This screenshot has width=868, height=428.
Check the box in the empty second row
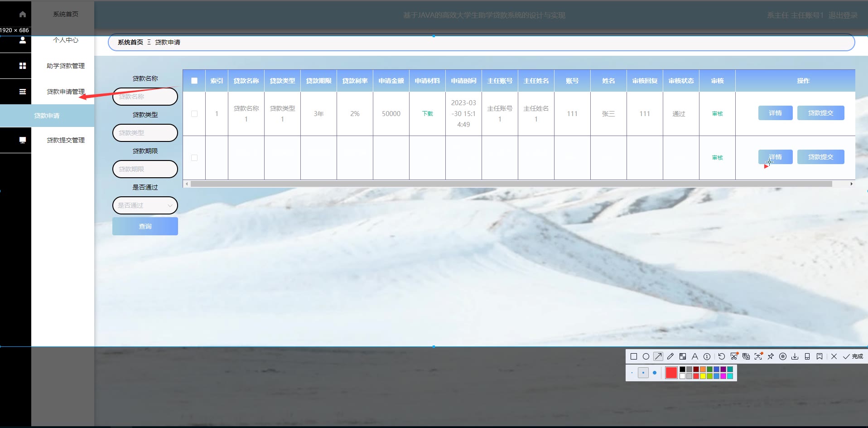coord(194,158)
